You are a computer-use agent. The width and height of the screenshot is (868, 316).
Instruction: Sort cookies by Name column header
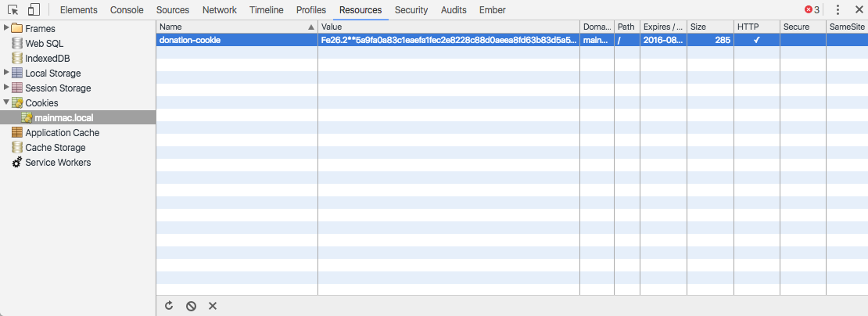(235, 27)
